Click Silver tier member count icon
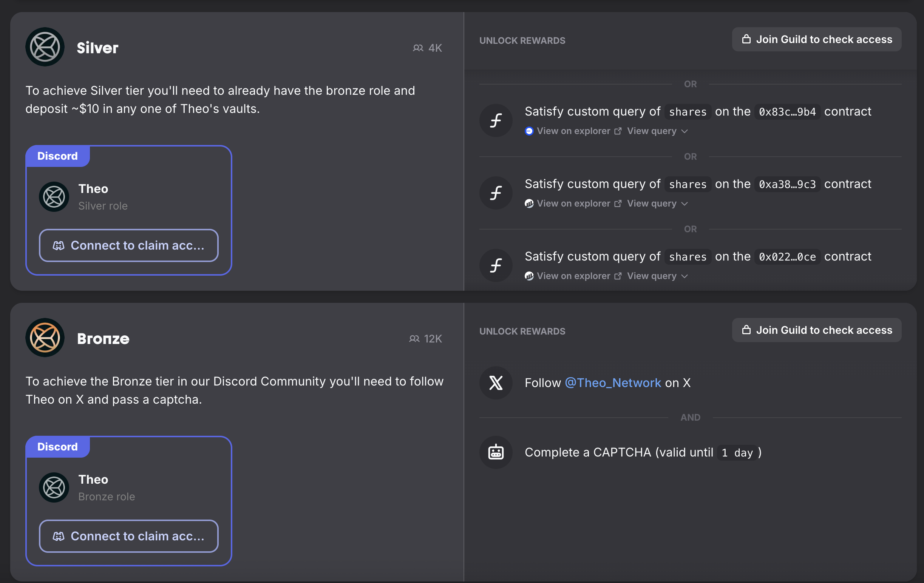The image size is (924, 583). point(418,48)
